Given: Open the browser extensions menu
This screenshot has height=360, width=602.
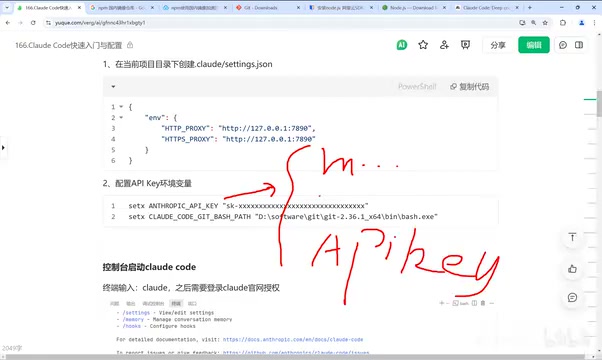Looking at the screenshot, I should tap(563, 23).
